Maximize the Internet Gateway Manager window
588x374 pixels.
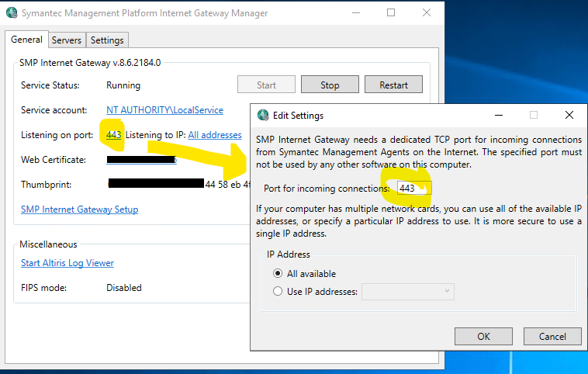[391, 12]
